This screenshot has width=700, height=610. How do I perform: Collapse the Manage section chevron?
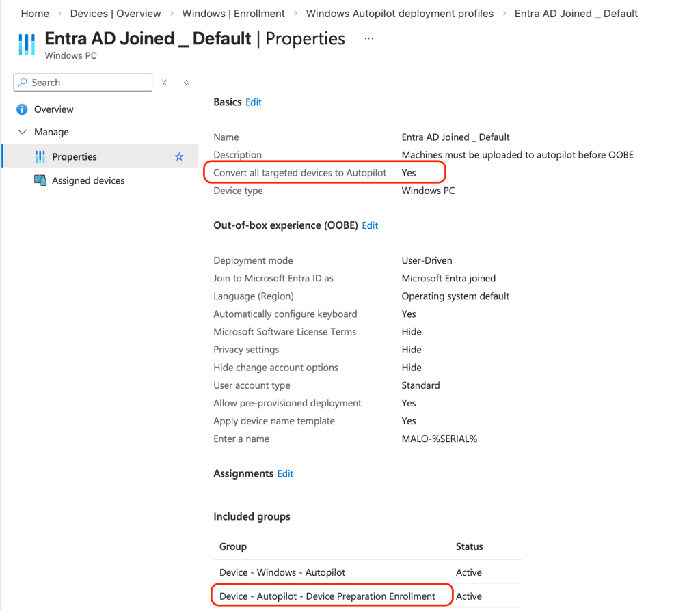point(22,132)
